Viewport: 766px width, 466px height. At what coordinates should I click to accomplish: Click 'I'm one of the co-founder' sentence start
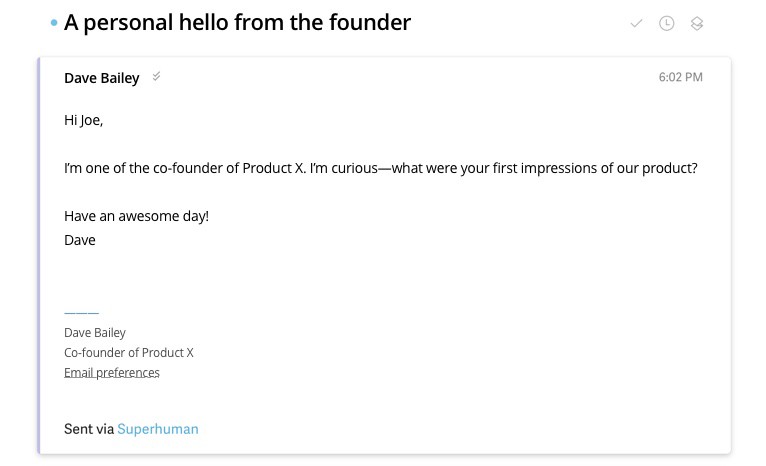[150, 168]
